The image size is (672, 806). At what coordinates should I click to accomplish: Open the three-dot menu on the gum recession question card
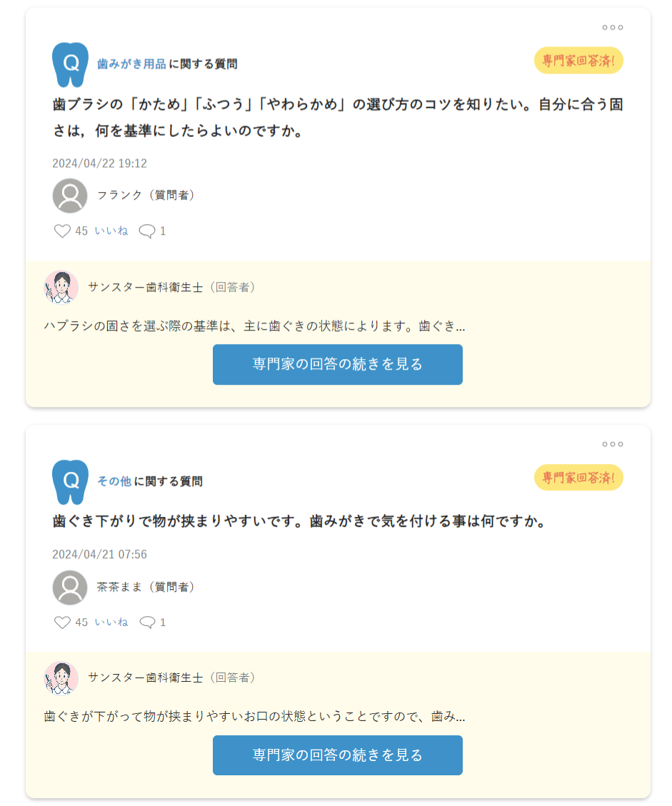coord(612,444)
